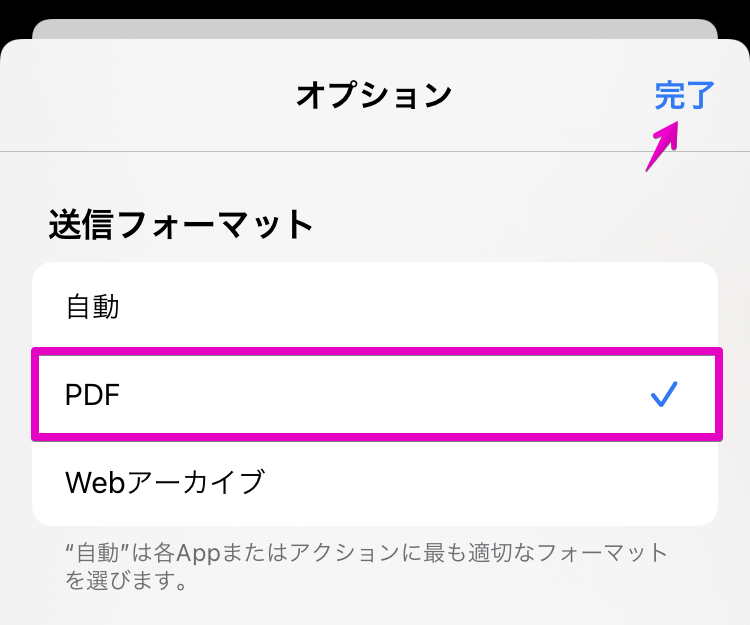The height and width of the screenshot is (625, 750).
Task: Select the Webアーカイブ format option
Action: pos(375,482)
